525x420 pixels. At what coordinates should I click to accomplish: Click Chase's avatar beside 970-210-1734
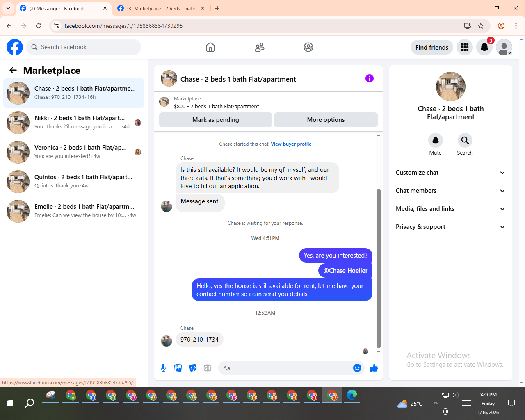[x=167, y=340]
